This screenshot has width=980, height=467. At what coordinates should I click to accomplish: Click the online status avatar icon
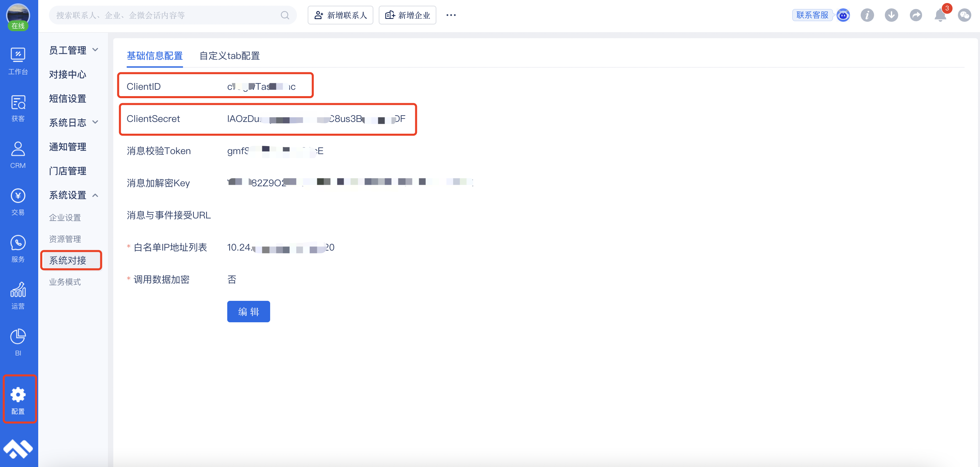coord(19,15)
